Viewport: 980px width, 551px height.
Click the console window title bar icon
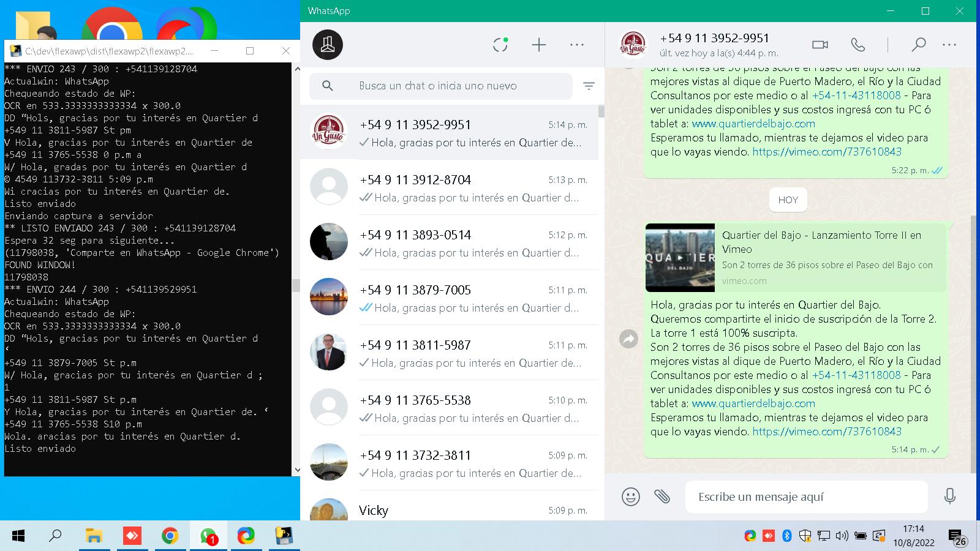15,51
